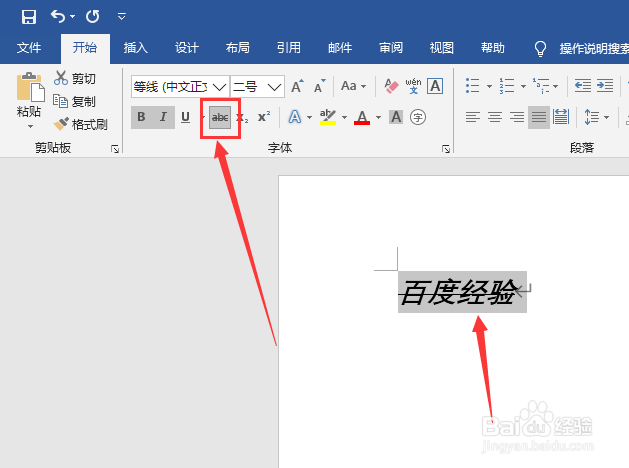Click the selected text 百度经验

[x=459, y=292]
